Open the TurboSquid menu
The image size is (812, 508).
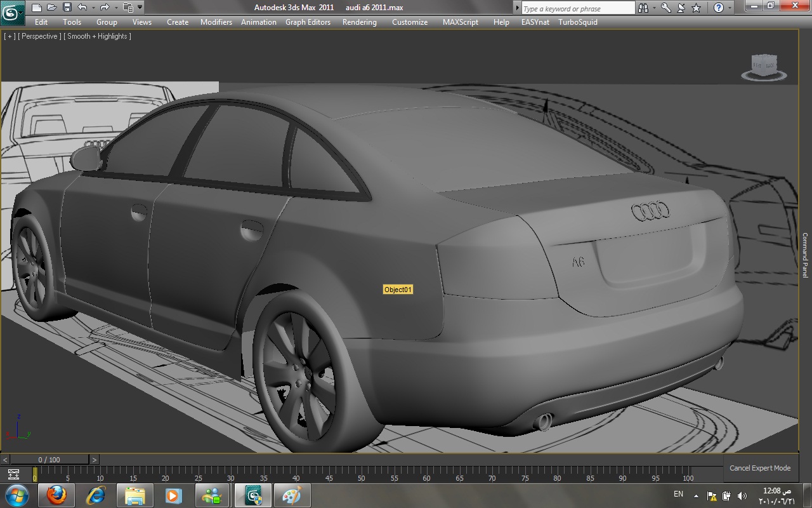click(578, 22)
